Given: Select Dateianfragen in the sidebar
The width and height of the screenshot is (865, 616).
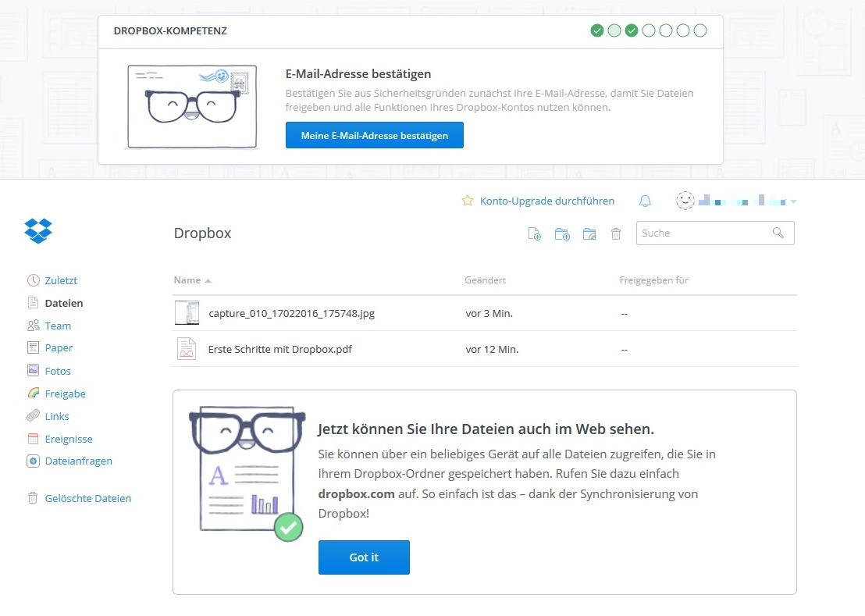Looking at the screenshot, I should [x=78, y=461].
